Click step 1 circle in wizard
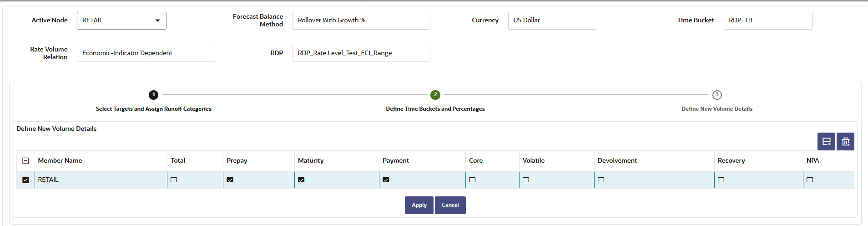Viewport: 868px width, 226px height. tap(153, 95)
